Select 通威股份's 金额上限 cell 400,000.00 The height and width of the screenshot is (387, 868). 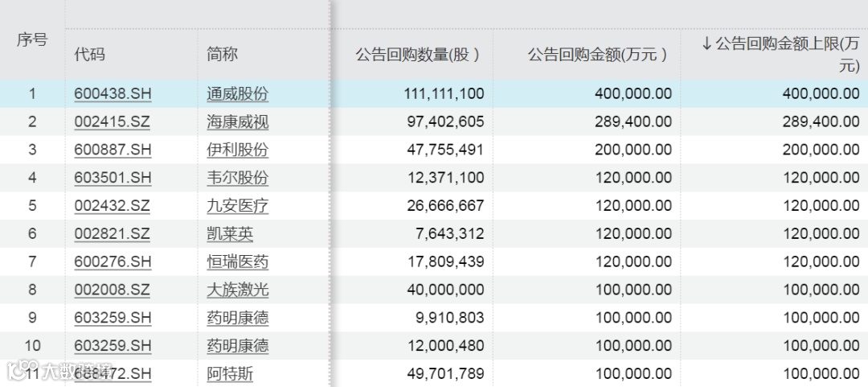(x=821, y=93)
